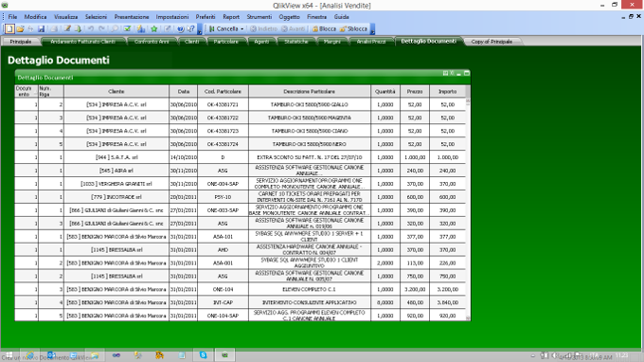
Task: Click the green star bookmark icon
Action: 154,28
